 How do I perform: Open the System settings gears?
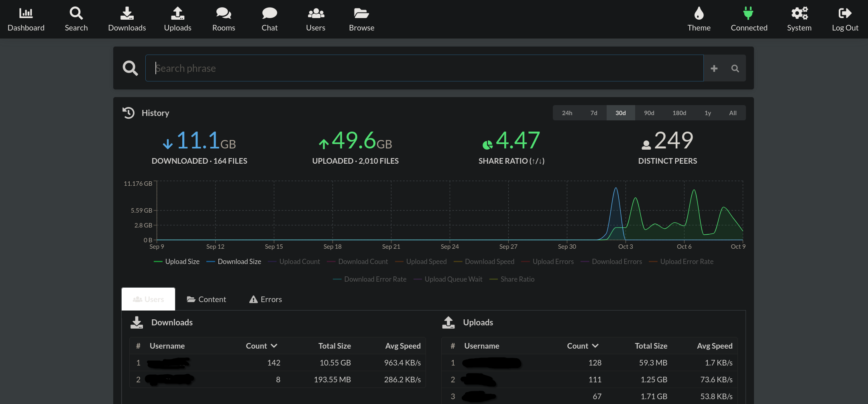point(799,19)
